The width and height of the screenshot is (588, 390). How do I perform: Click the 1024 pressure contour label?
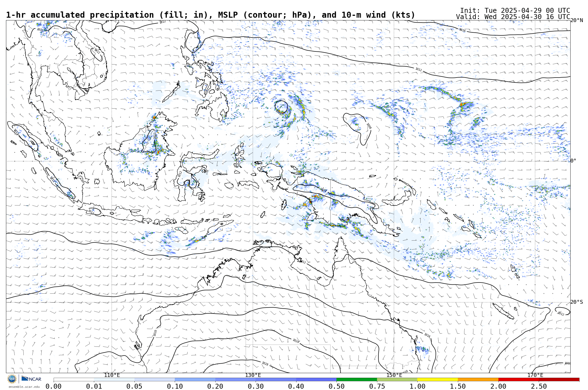(296, 341)
